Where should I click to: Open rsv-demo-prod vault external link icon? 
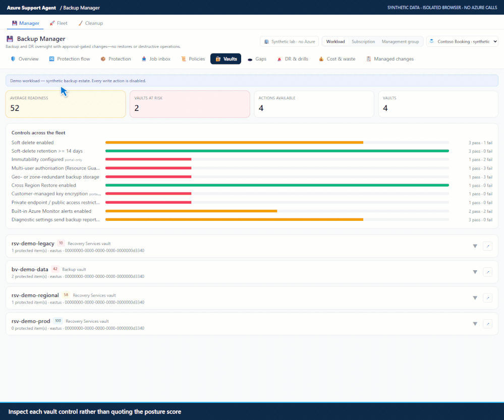coord(488,324)
